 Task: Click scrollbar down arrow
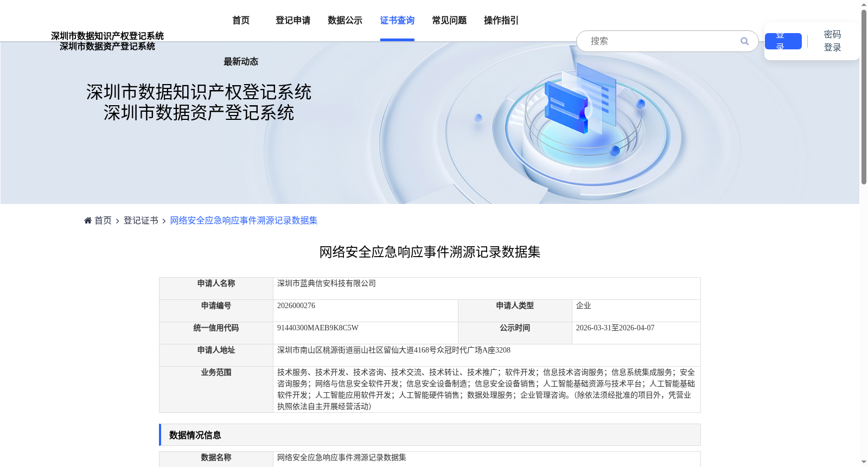(x=864, y=462)
